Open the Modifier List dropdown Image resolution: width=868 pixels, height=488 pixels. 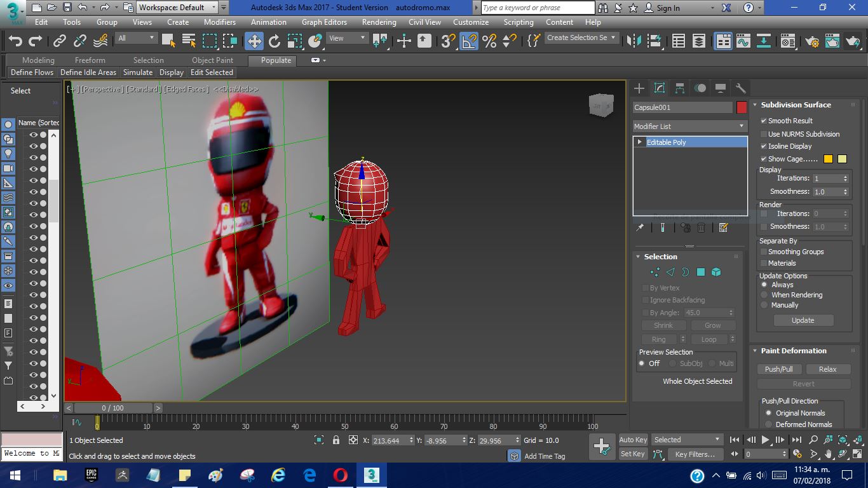(x=689, y=126)
